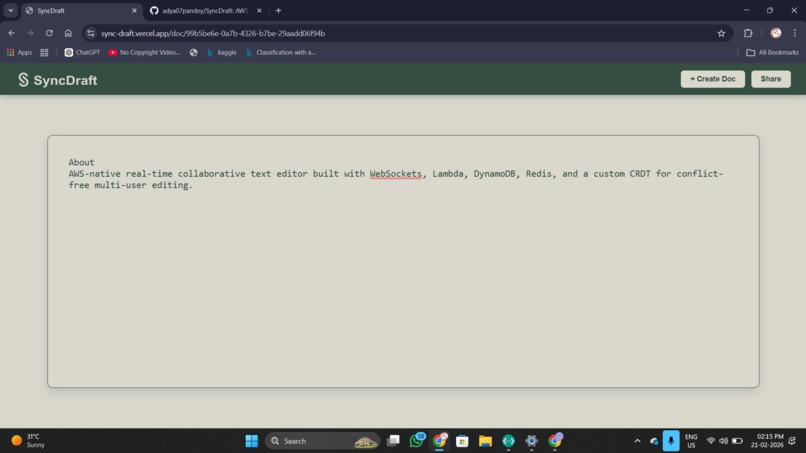The width and height of the screenshot is (806, 453).
Task: Open the ENG US language switcher
Action: pyautogui.click(x=691, y=441)
